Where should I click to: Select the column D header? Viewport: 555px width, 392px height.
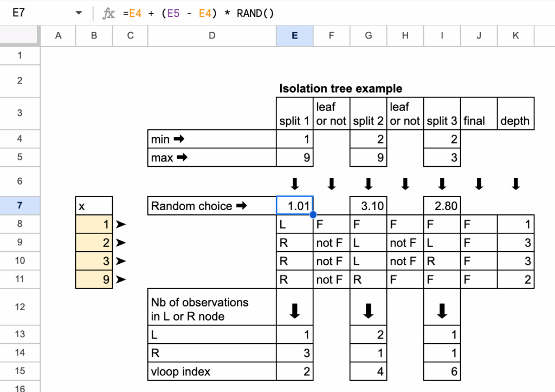click(x=211, y=36)
